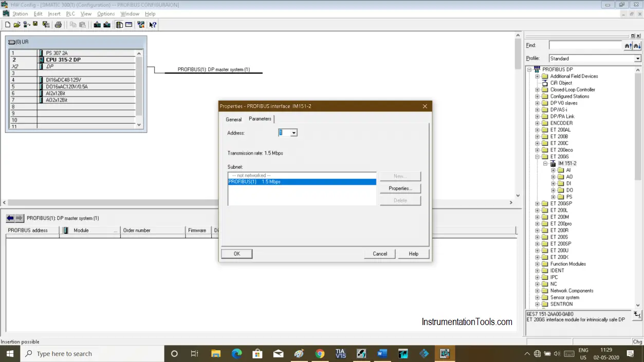Expand the DP V0 slaves folder
644x362 pixels.
click(x=538, y=103)
